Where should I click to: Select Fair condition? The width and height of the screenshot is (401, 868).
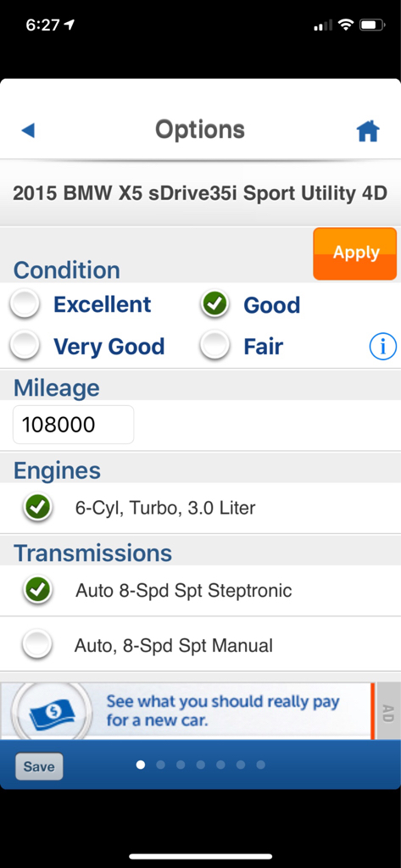click(x=214, y=346)
